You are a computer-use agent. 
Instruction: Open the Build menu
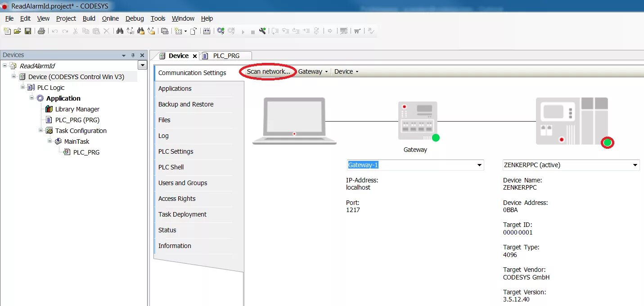pos(89,18)
